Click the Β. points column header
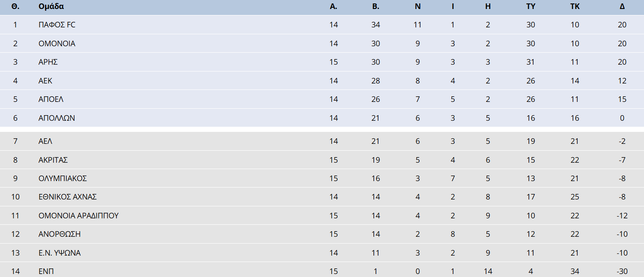The height and width of the screenshot is (277, 644). click(376, 6)
